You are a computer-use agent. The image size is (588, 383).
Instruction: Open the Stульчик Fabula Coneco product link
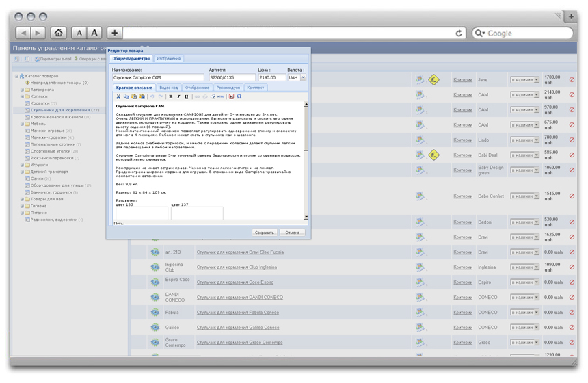tap(237, 313)
